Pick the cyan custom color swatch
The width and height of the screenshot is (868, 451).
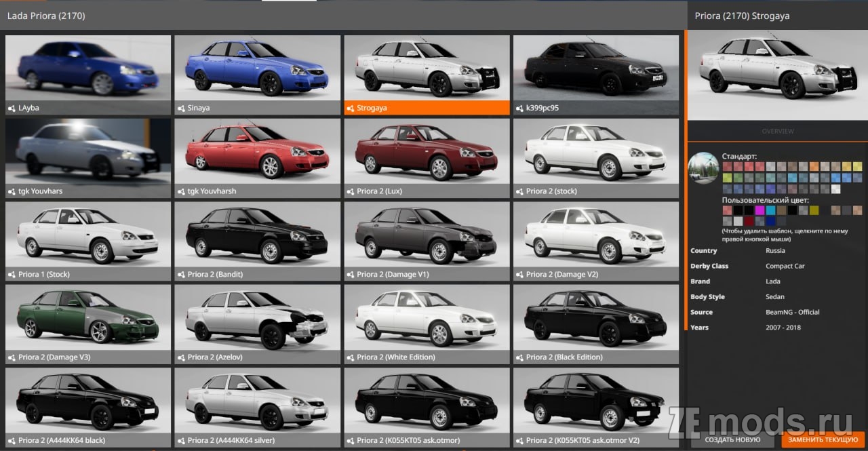click(x=770, y=210)
